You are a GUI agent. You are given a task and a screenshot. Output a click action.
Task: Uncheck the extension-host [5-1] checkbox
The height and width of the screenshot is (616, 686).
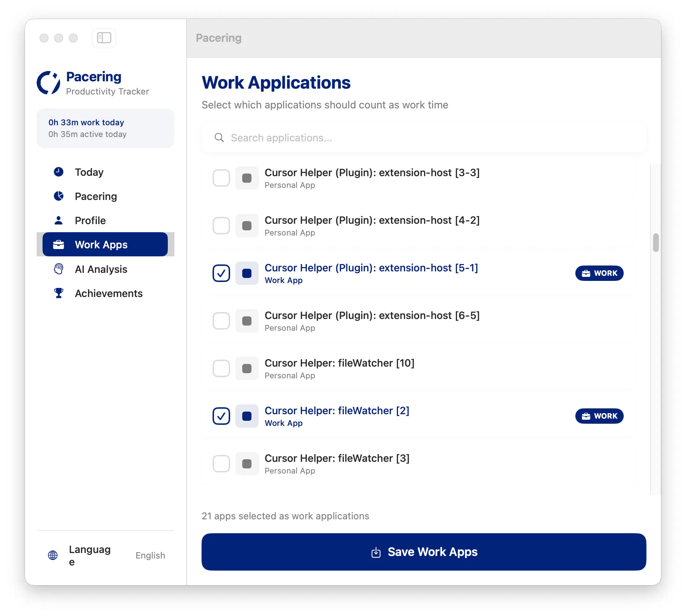221,273
